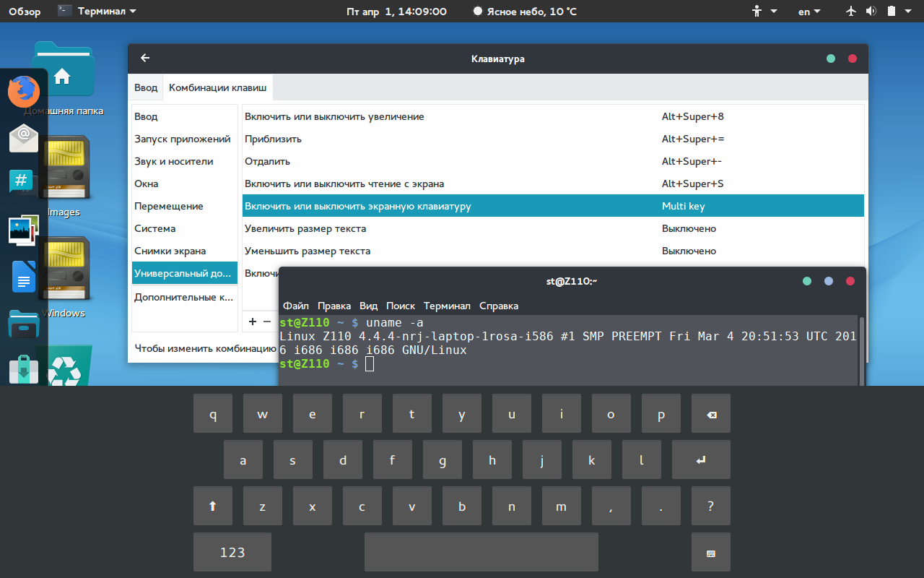Click the terminal scrollbar

(x=861, y=350)
